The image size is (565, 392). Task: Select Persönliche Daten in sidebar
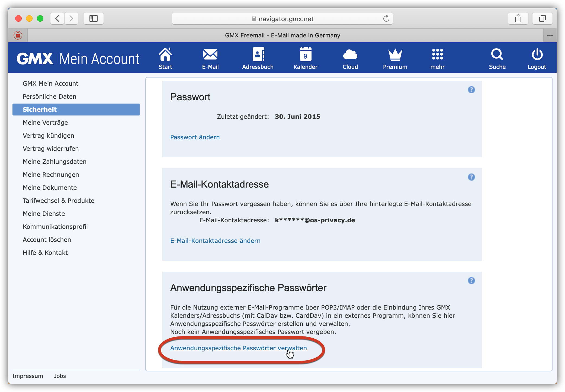coord(76,97)
